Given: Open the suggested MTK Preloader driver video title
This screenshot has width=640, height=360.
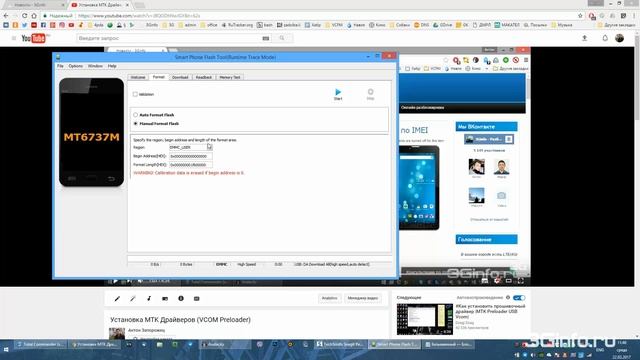Looking at the screenshot, I should pyautogui.click(x=490, y=311).
